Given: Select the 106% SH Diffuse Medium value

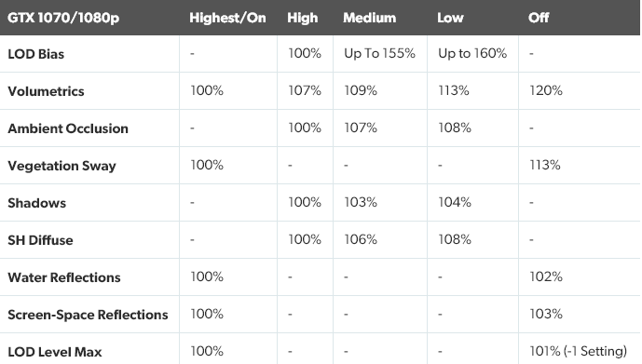Looking at the screenshot, I should (361, 239).
